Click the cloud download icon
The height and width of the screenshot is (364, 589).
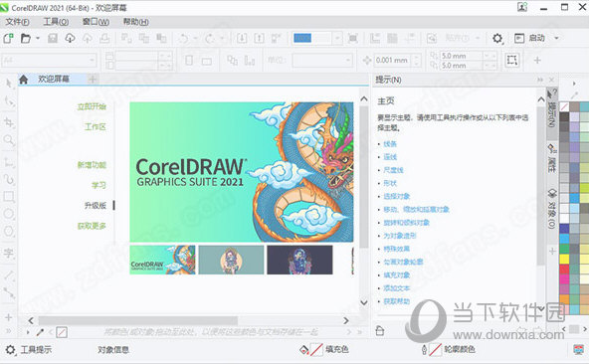(x=70, y=39)
